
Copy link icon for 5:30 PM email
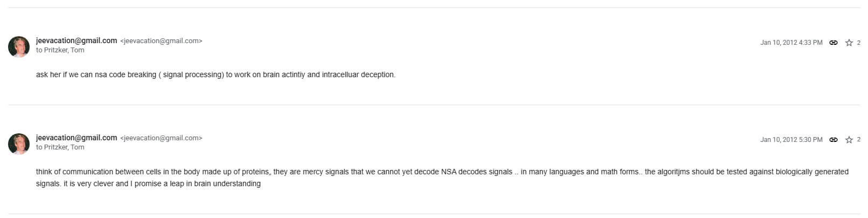point(833,140)
